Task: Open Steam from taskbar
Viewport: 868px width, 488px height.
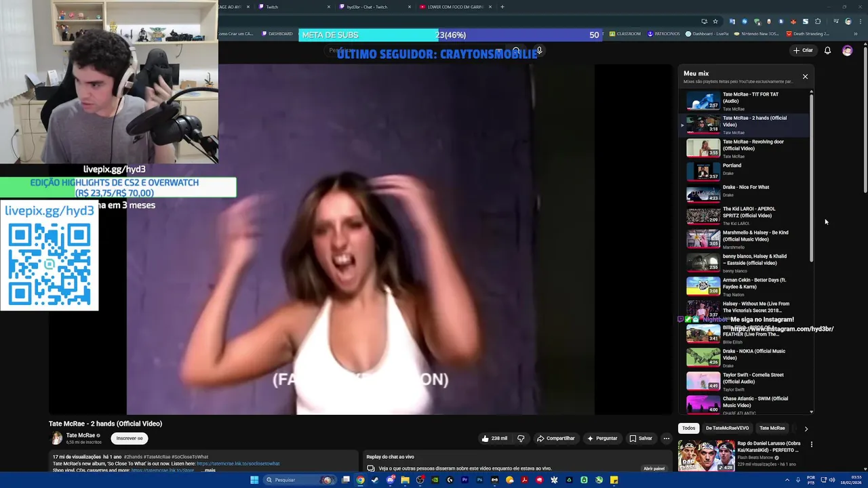Action: pos(375,480)
